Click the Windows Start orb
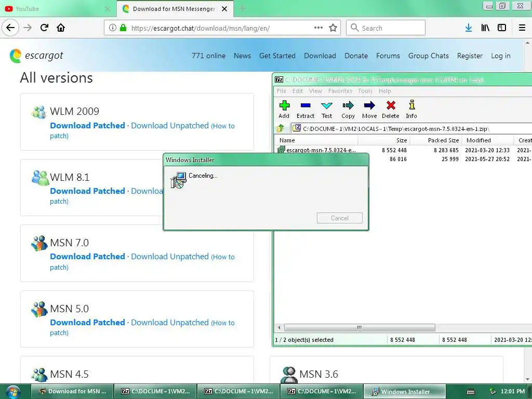Viewport: 532px width, 399px height. click(x=13, y=392)
